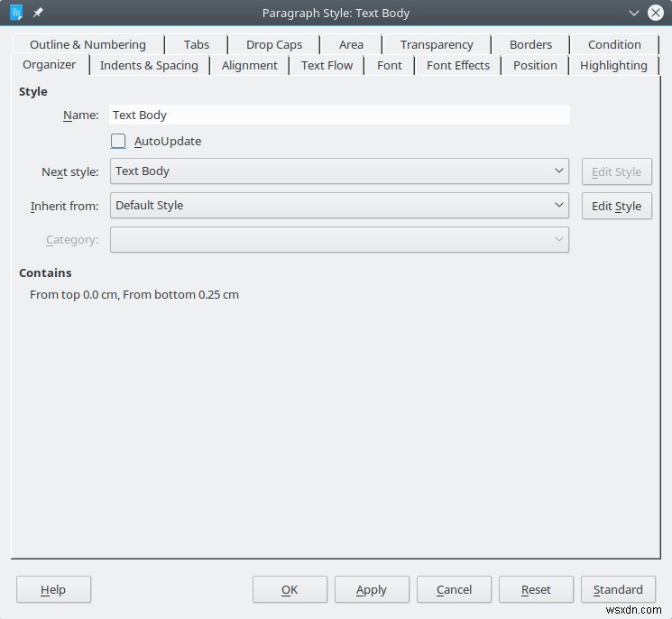The image size is (672, 619).
Task: Open the Position tab
Action: (535, 65)
